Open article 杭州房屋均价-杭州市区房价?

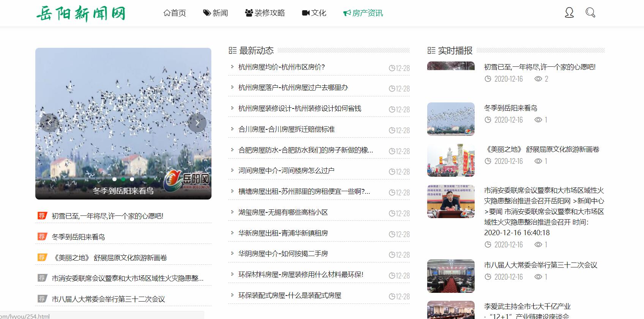281,67
